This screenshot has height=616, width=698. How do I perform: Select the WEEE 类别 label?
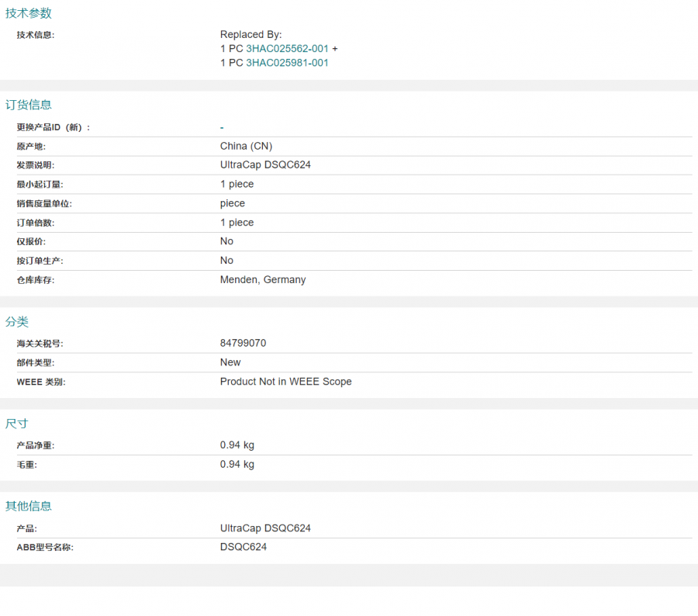41,382
